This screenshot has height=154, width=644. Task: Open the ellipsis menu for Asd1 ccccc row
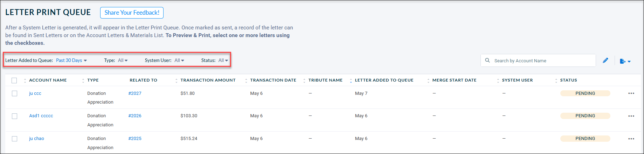tap(631, 116)
